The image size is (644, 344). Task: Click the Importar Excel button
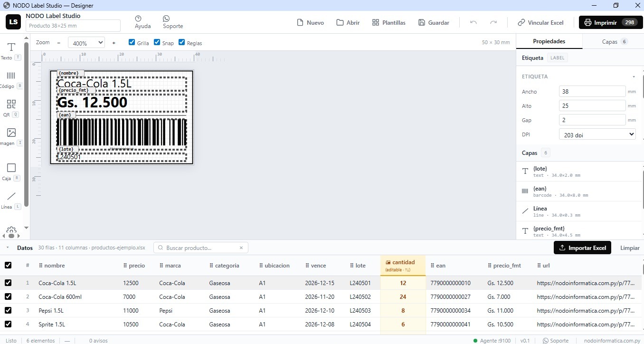point(583,248)
